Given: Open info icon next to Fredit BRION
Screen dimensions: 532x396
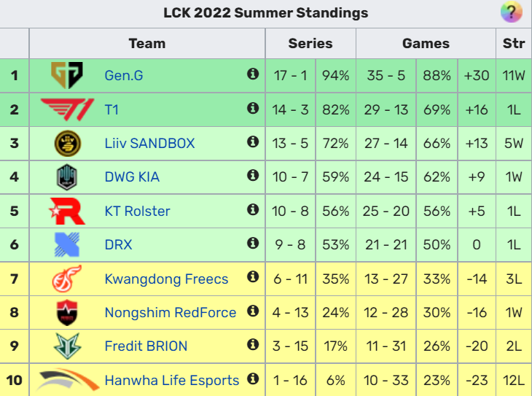Looking at the screenshot, I should (253, 344).
